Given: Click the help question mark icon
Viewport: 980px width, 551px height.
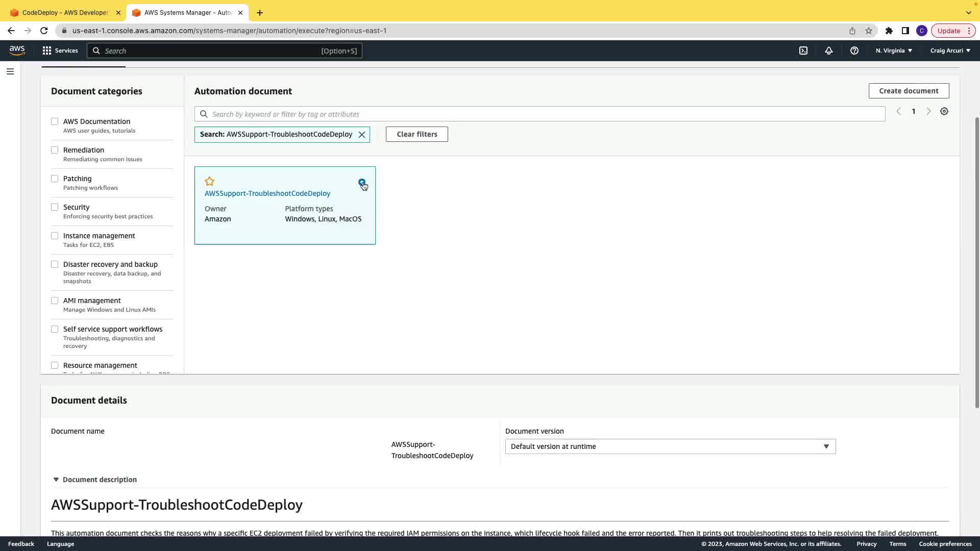Looking at the screenshot, I should (x=854, y=51).
